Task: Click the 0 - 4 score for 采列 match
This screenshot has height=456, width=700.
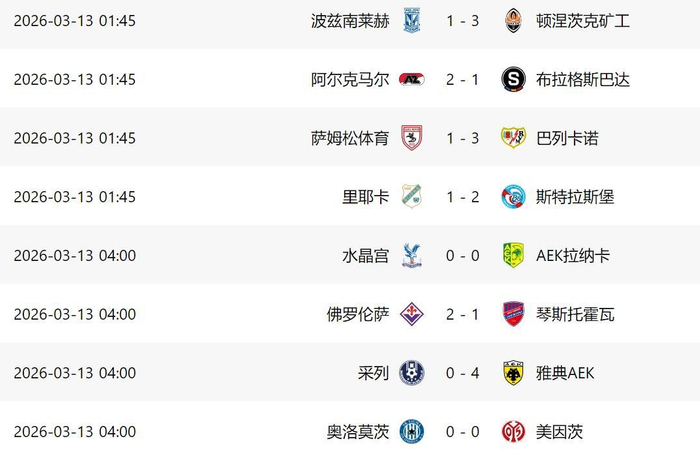Action: 462,373
